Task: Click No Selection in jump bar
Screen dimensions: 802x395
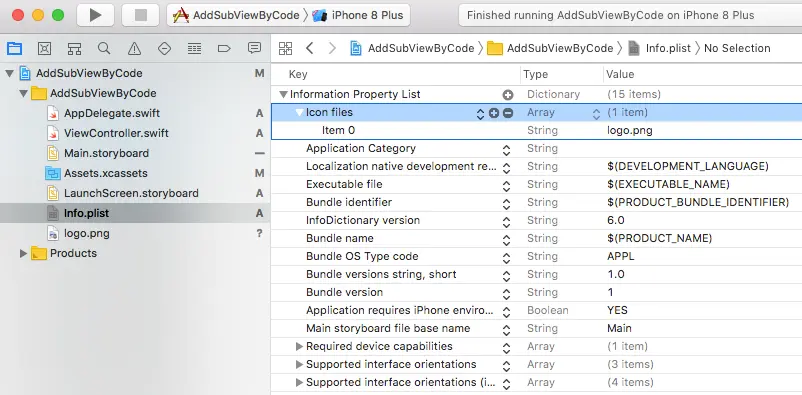Action: (x=737, y=49)
